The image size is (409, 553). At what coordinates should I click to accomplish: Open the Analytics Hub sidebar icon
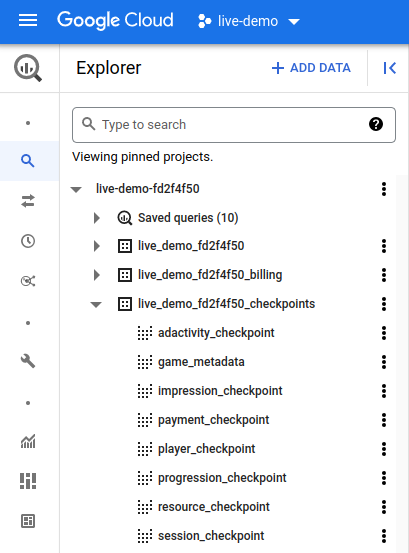[x=28, y=281]
